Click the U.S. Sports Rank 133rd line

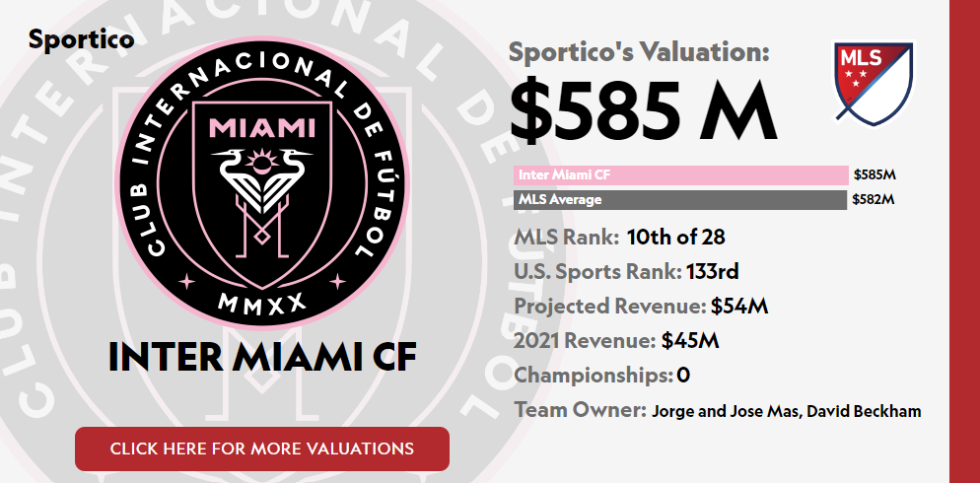(626, 271)
